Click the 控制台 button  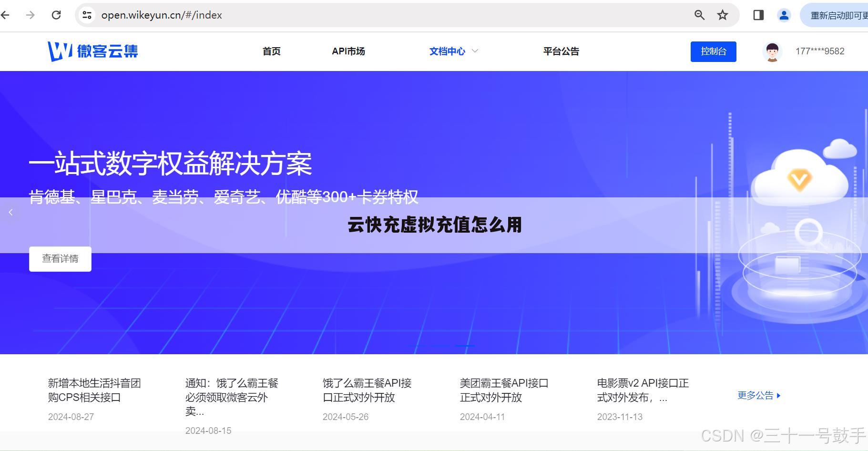click(713, 51)
